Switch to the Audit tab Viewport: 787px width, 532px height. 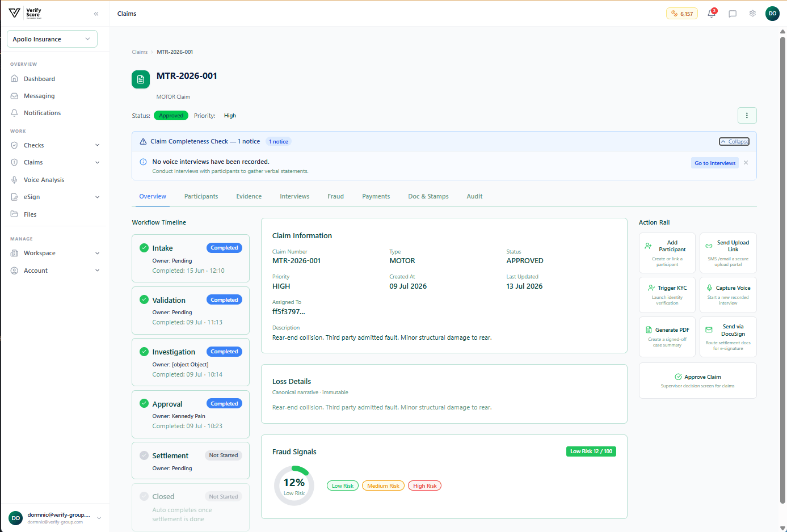pos(474,196)
